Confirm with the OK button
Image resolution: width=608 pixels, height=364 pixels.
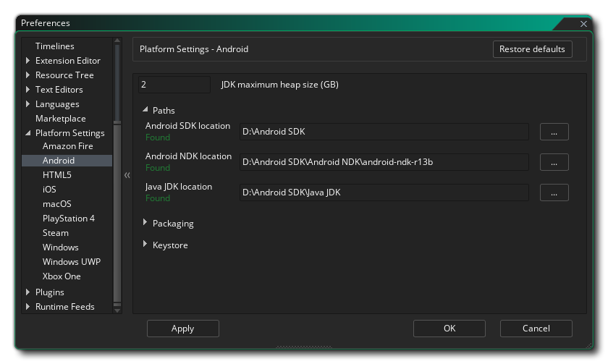(x=449, y=329)
